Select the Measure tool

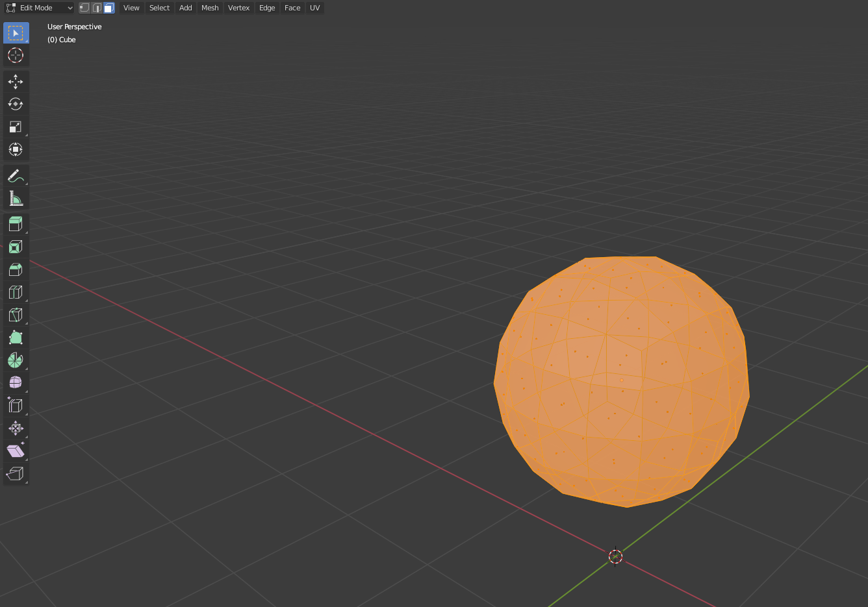coord(16,199)
